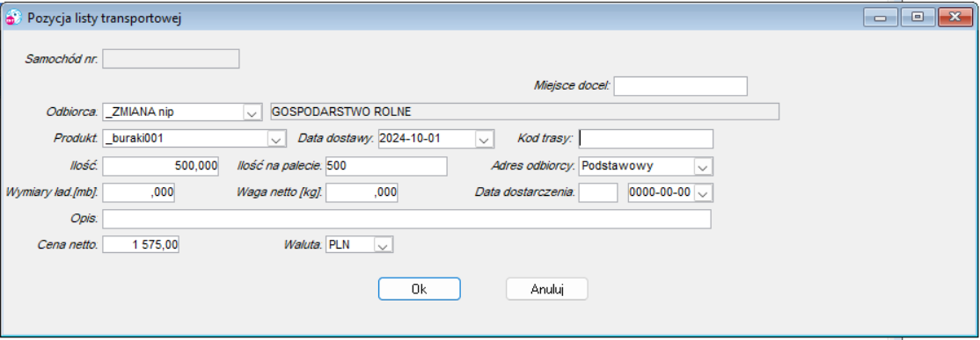This screenshot has height=340, width=980.
Task: Click the application icon in the title bar
Action: (13, 18)
